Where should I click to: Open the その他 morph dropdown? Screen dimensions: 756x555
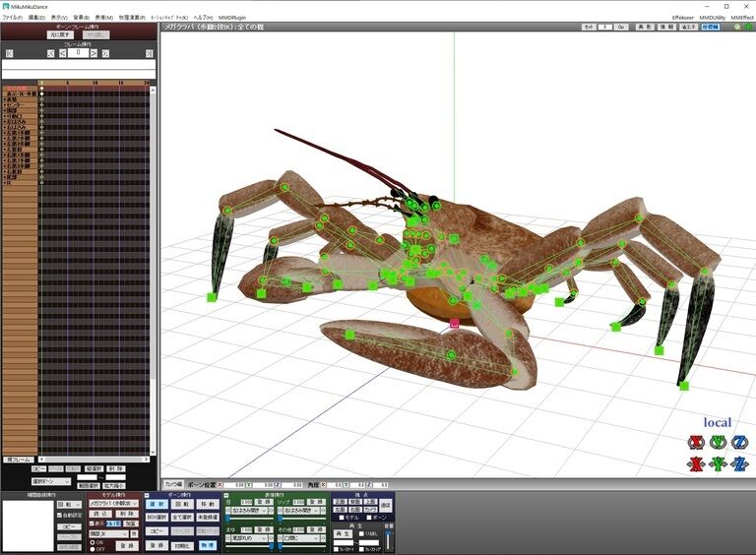coord(301,537)
